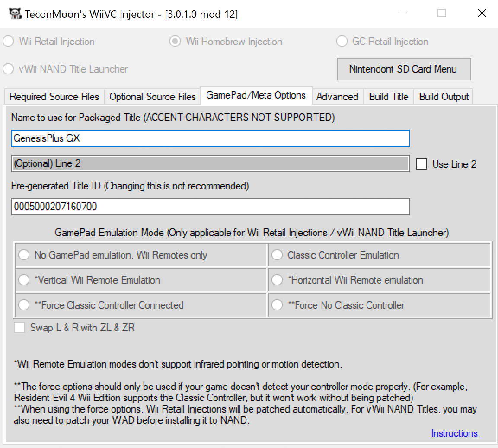498x448 pixels.
Task: Open the Instructions link
Action: (454, 433)
